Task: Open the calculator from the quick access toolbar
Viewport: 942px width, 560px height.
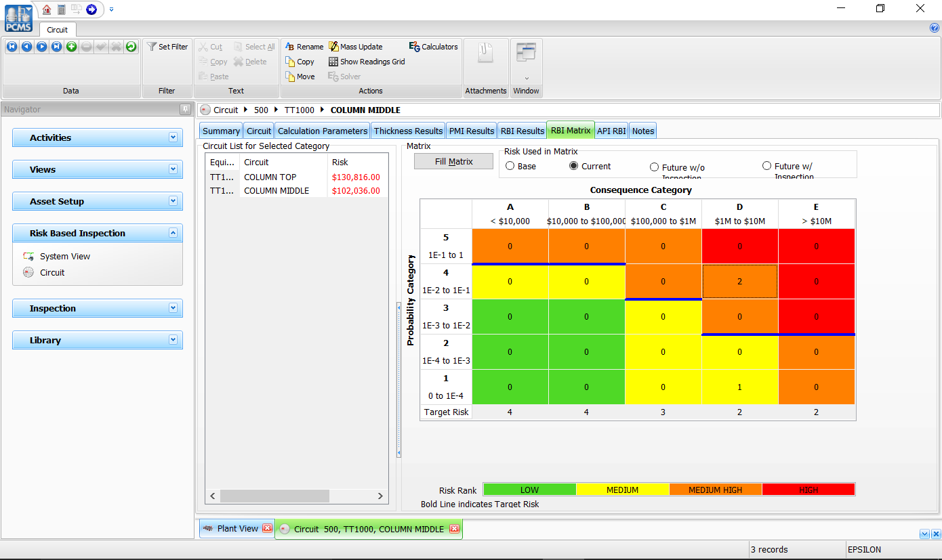Action: tap(60, 9)
